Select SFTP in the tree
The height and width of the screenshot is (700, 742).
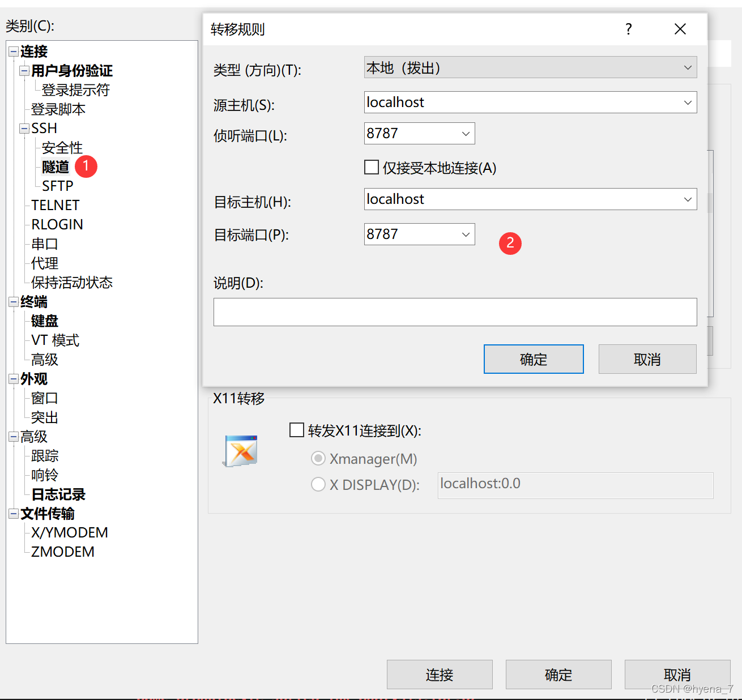[58, 186]
